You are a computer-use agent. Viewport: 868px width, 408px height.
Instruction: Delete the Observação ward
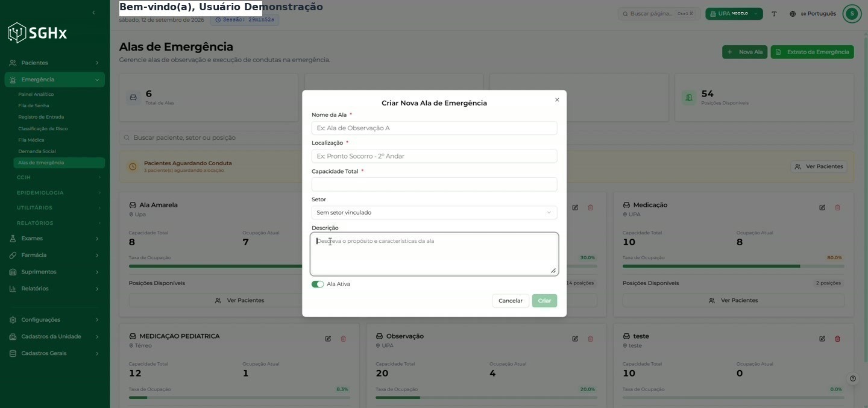pos(590,339)
